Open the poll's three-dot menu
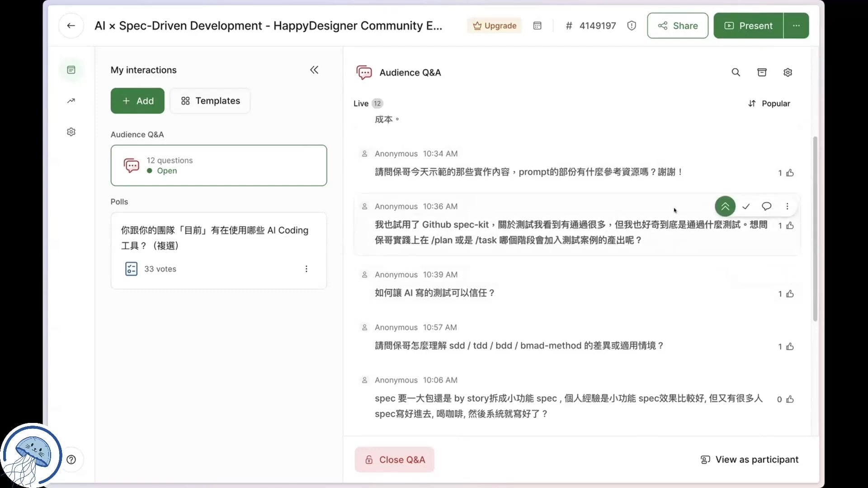The height and width of the screenshot is (488, 868). point(306,269)
